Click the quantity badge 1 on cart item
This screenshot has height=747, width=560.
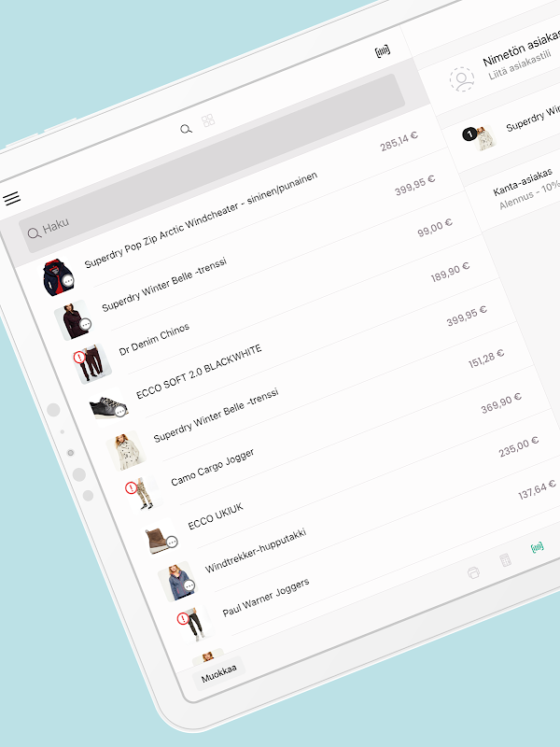(x=469, y=134)
